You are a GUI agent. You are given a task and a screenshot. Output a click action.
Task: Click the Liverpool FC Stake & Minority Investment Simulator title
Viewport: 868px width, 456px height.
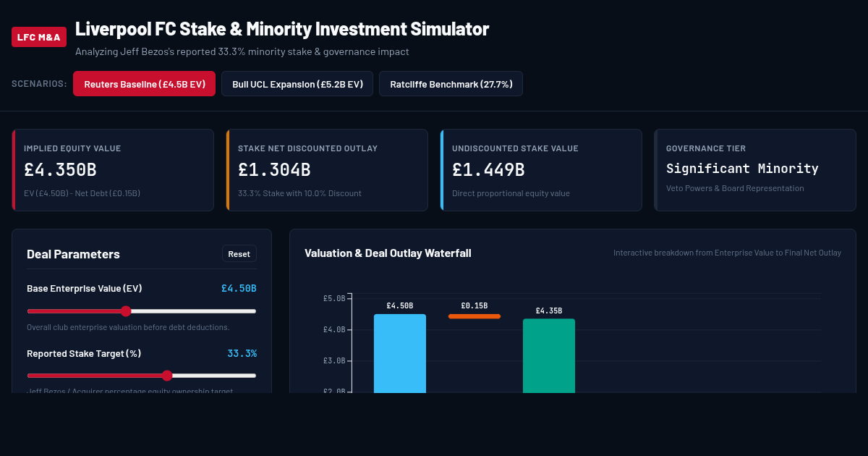click(282, 29)
